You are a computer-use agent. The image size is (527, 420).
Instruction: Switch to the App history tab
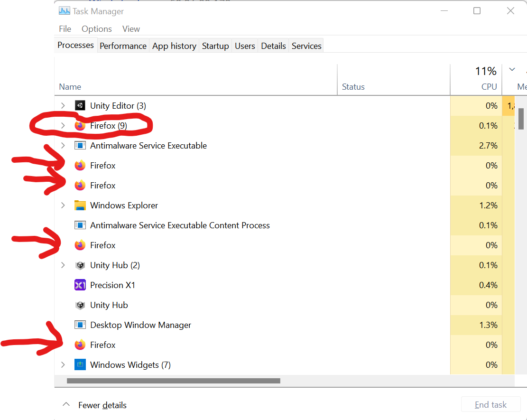[x=174, y=46]
